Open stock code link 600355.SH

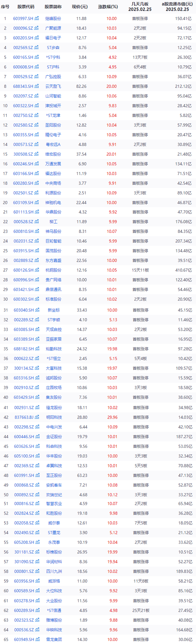point(23,135)
